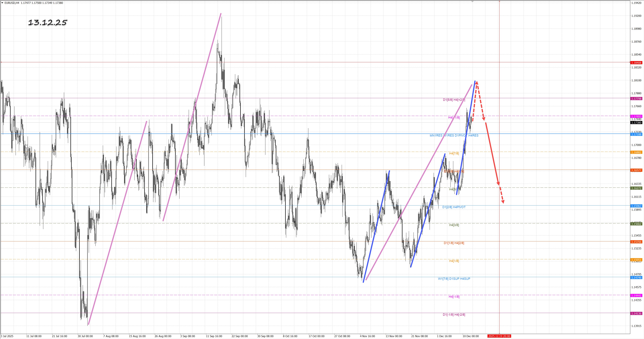644x339 pixels.
Task: Click the H4[3/8] level label
Action: pyautogui.click(x=454, y=225)
